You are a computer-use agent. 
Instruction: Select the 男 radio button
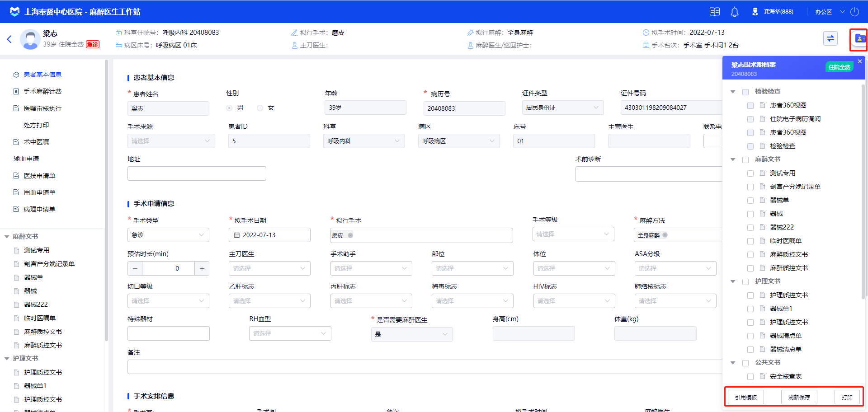(x=229, y=108)
